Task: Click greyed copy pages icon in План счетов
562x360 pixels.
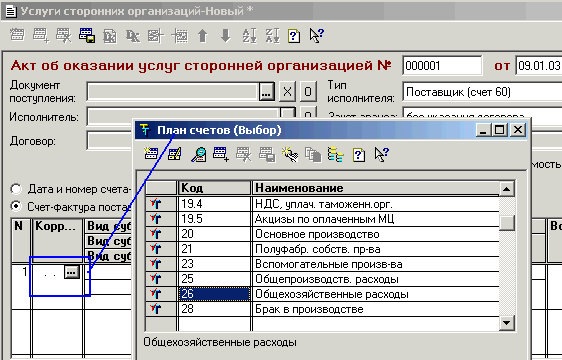Action: (313, 155)
